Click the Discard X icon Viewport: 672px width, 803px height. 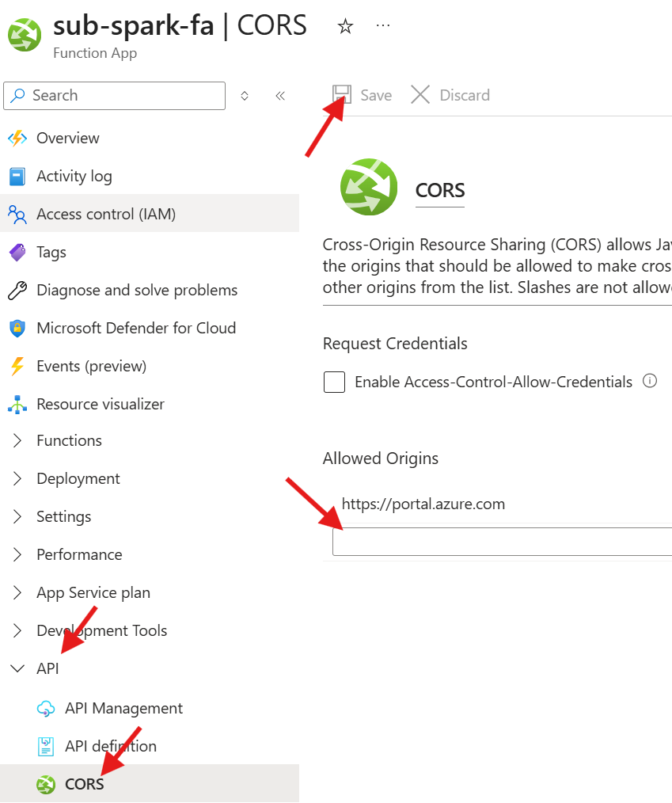(420, 95)
